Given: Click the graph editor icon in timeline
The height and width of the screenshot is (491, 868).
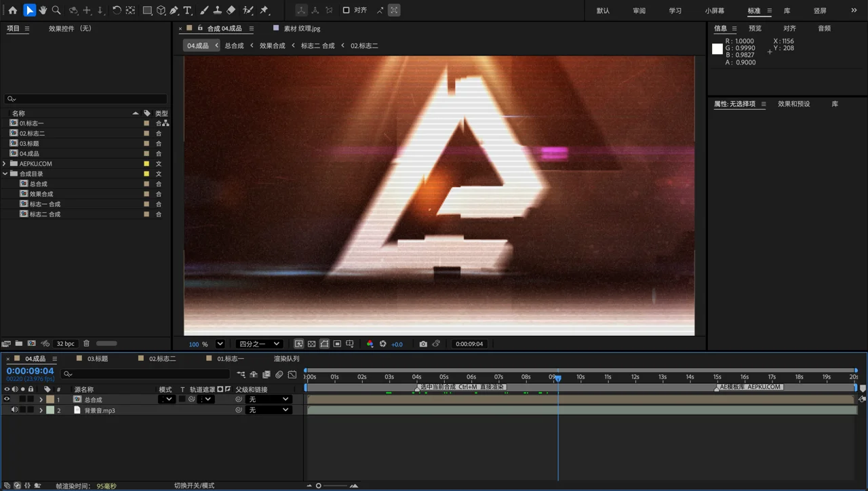Looking at the screenshot, I should click(292, 374).
